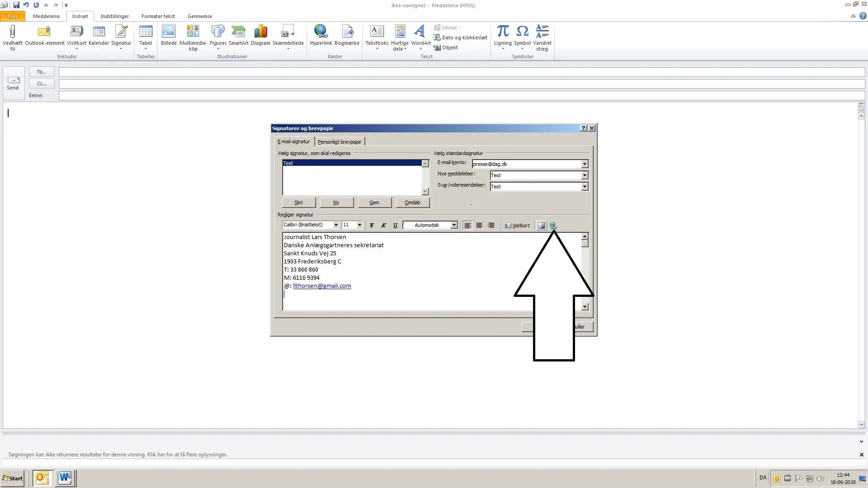This screenshot has height=488, width=868.
Task: Click the Vedhæft fil paperclip icon
Action: tap(13, 32)
